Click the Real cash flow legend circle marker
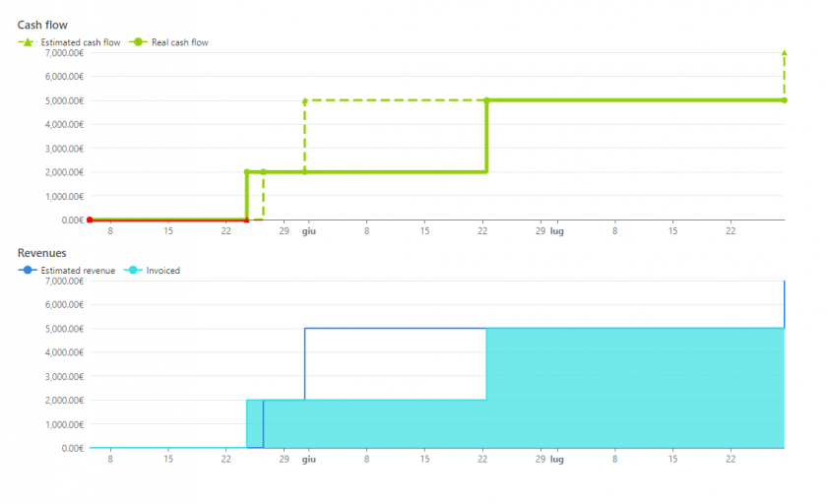The width and height of the screenshot is (827, 504). point(139,42)
